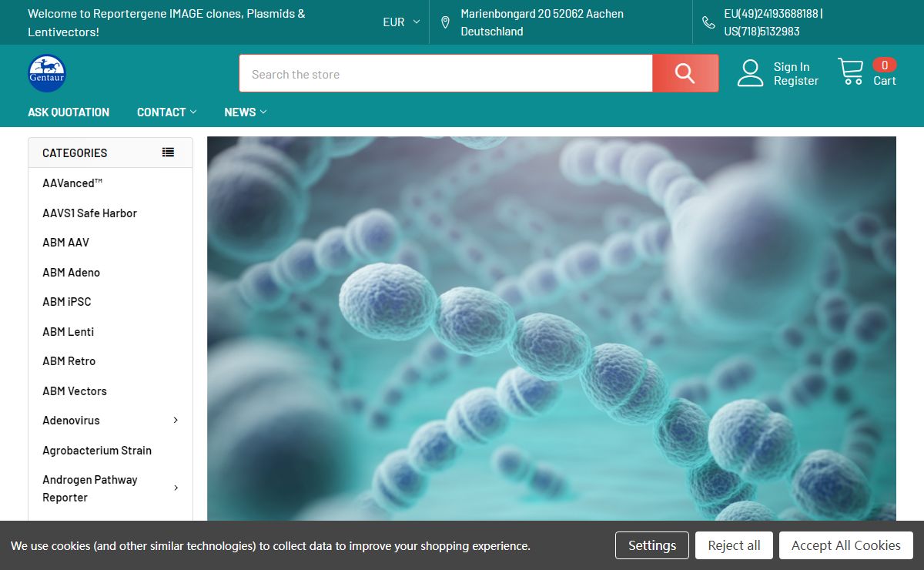Viewport: 924px width, 570px height.
Task: Click the phone icon in top bar
Action: (x=708, y=22)
